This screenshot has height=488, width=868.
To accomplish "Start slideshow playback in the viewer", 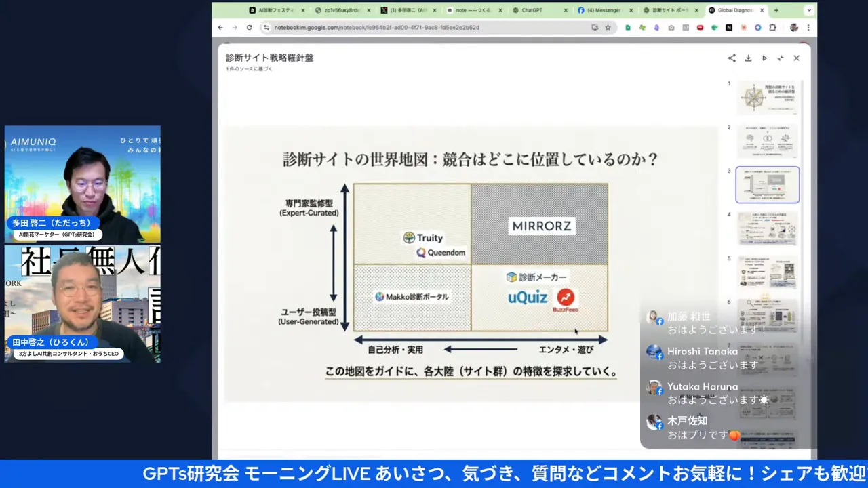I will (764, 58).
